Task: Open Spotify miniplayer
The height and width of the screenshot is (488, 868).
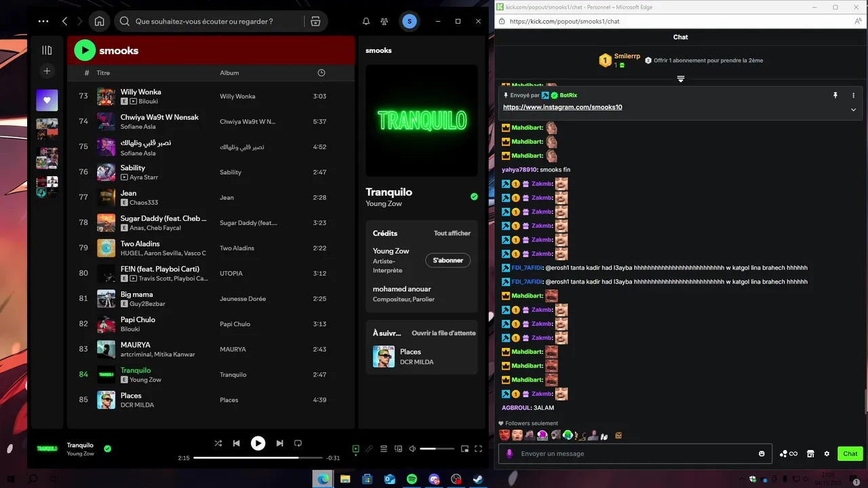Action: point(465,449)
